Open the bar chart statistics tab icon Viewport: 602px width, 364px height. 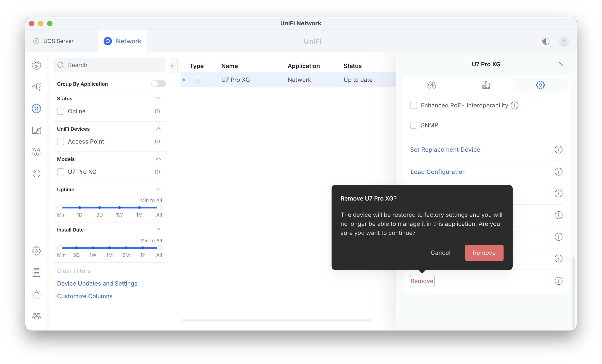coord(486,85)
